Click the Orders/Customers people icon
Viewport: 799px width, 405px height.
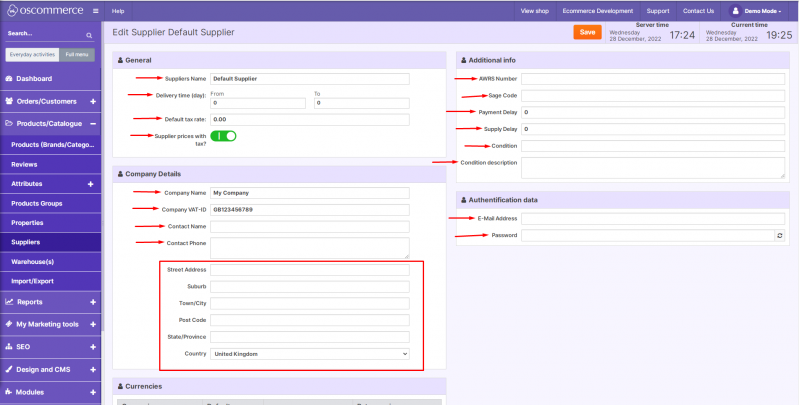click(9, 101)
